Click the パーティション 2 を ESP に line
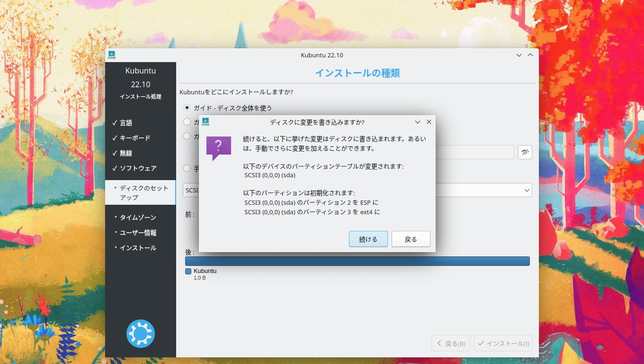This screenshot has height=364, width=644. pyautogui.click(x=312, y=202)
